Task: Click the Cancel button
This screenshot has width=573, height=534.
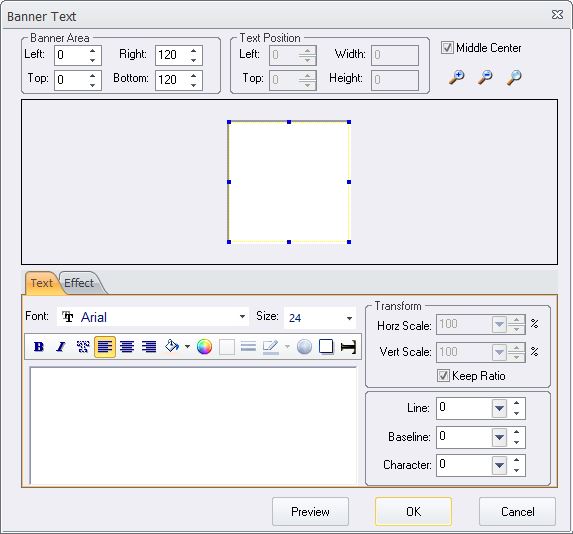Action: (517, 511)
